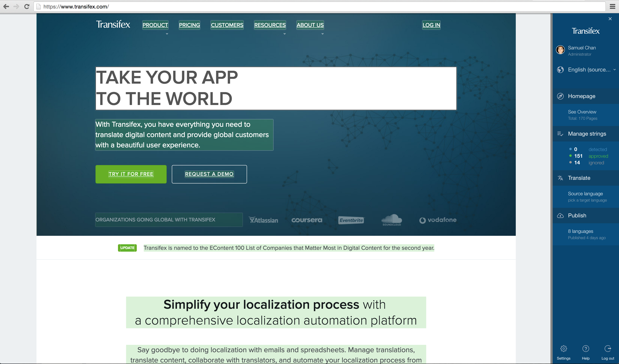
Task: Open the EContent 100 List announcement
Action: 289,248
